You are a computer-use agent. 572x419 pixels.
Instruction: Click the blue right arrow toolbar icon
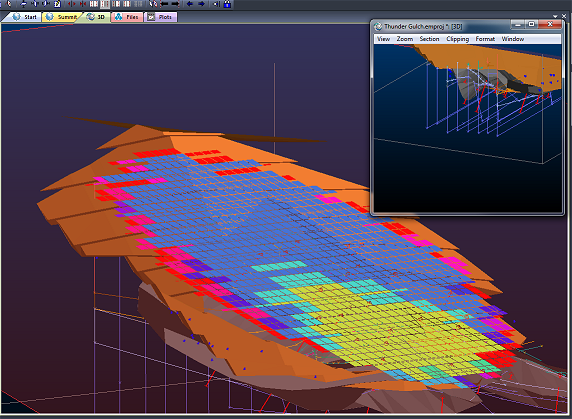tap(201, 4)
